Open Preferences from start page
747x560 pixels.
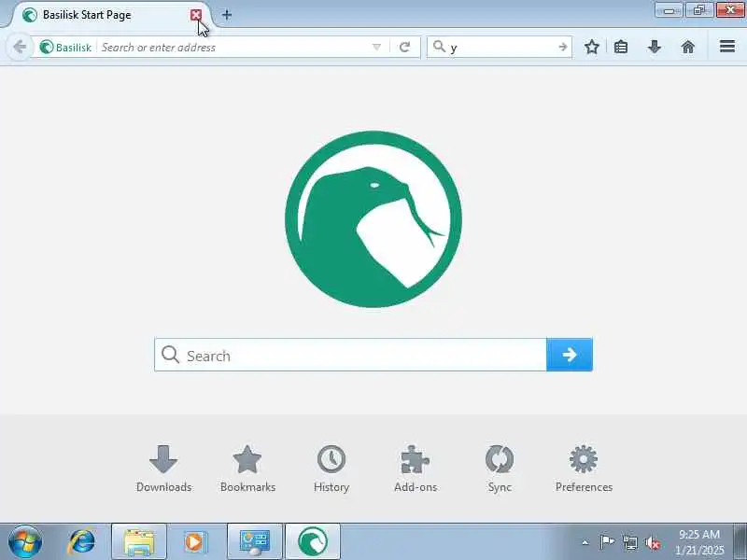(x=584, y=469)
